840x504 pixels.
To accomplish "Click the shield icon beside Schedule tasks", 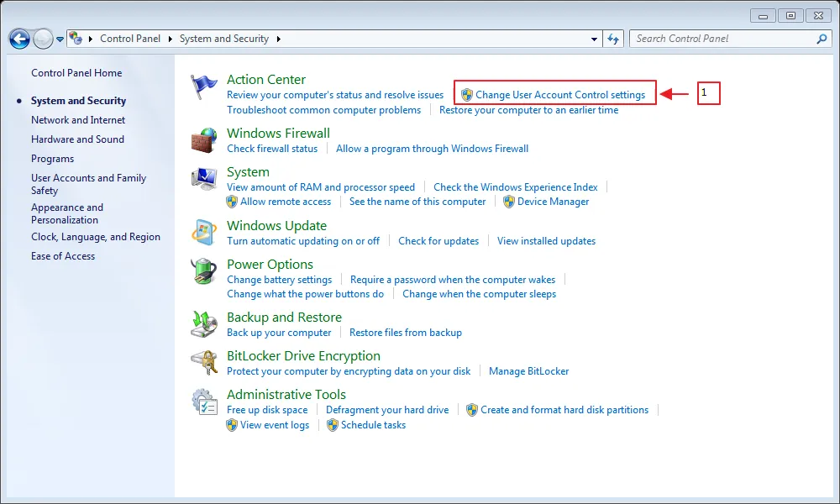I will pyautogui.click(x=333, y=425).
